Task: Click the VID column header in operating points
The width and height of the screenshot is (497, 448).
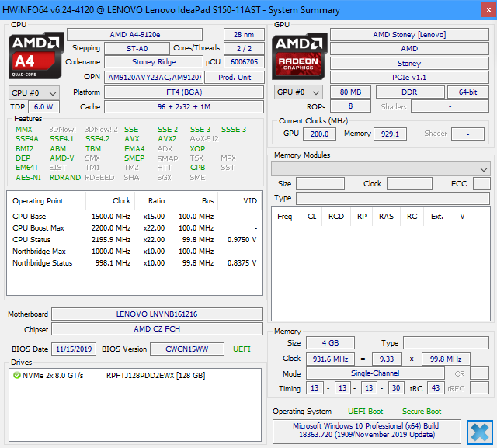Action: coord(249,200)
